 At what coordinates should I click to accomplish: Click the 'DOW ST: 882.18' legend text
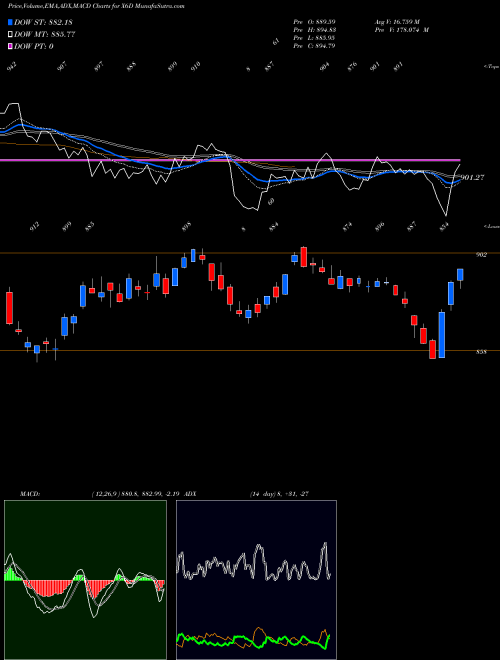tap(43, 22)
